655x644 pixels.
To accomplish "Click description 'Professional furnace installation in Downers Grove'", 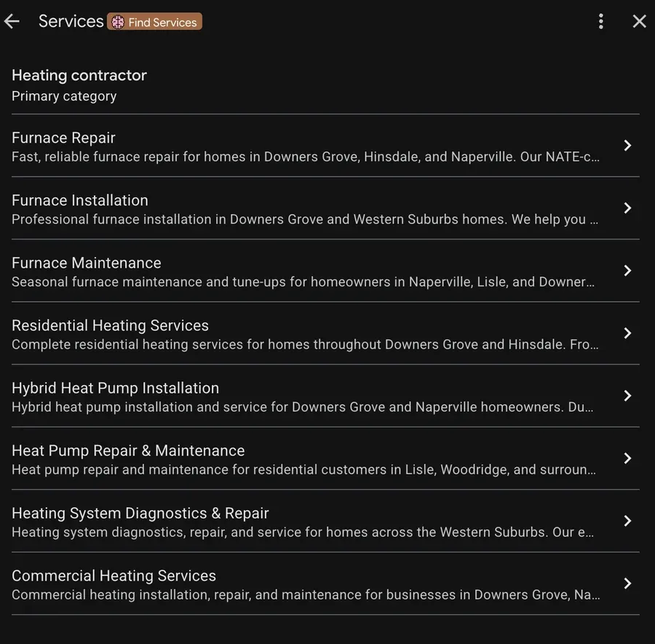I will pos(305,220).
